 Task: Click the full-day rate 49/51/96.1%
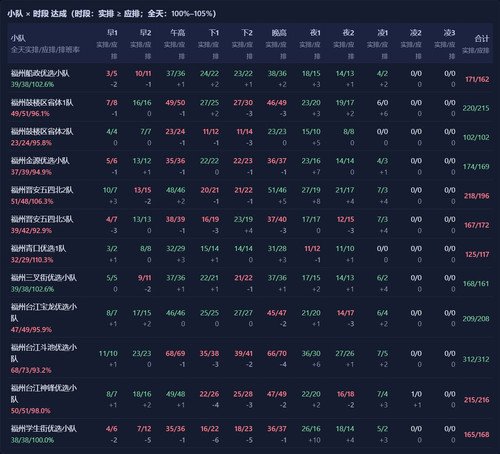[30, 114]
